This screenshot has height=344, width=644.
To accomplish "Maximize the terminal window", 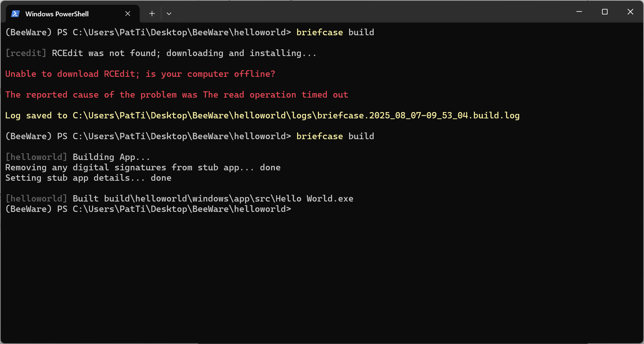I will click(x=605, y=12).
